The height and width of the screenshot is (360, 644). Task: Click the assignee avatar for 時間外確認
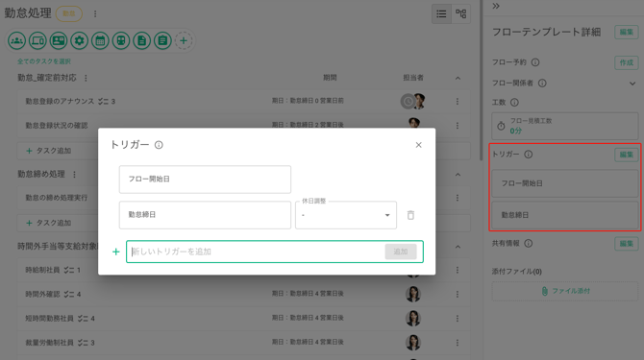[x=413, y=294]
